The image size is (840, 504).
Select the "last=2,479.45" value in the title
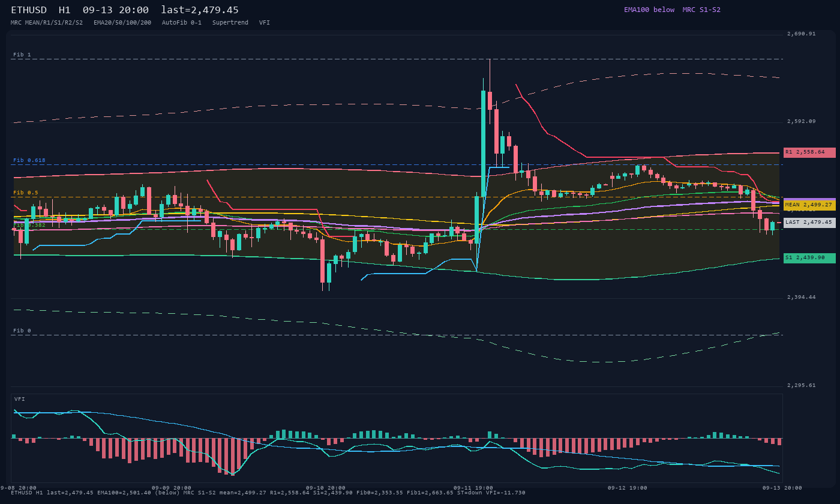[200, 10]
